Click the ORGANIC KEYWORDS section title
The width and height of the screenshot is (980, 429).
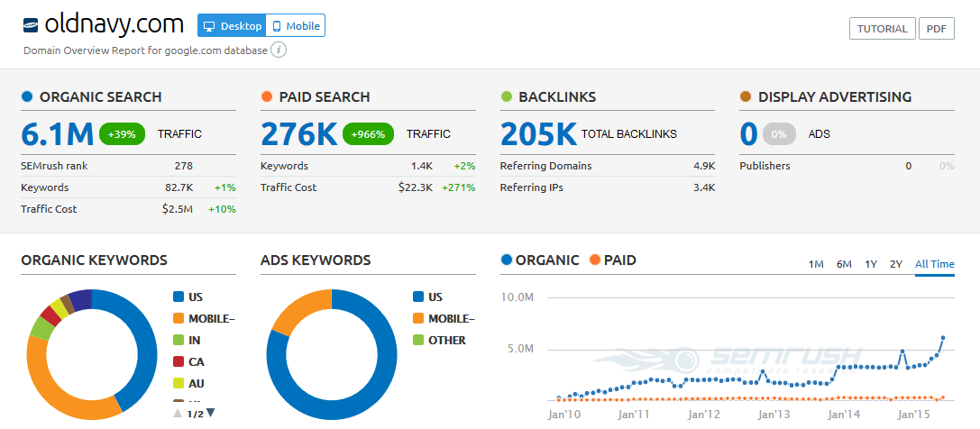click(95, 260)
